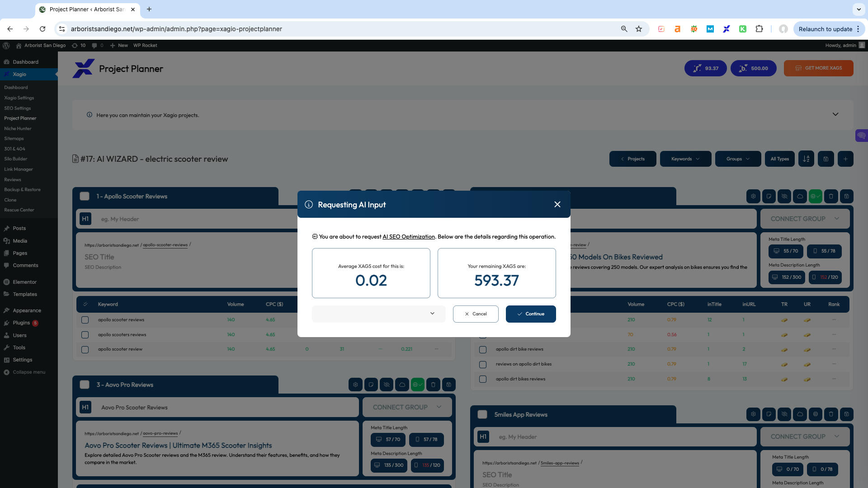Click the Xagio extension icon in Chrome toolbar
868x488 pixels.
726,29
